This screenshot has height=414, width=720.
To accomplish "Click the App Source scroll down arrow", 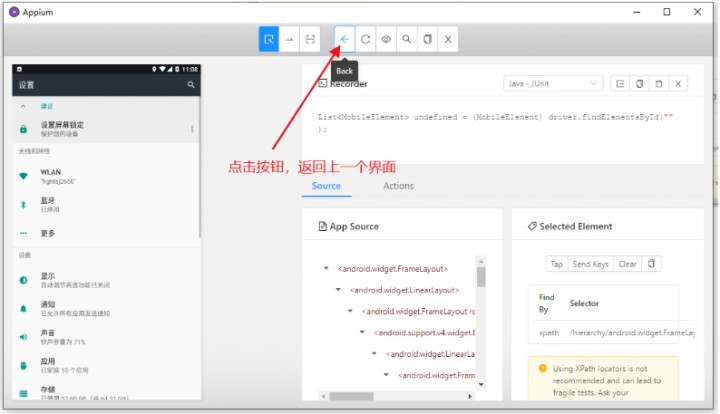I will click(481, 385).
